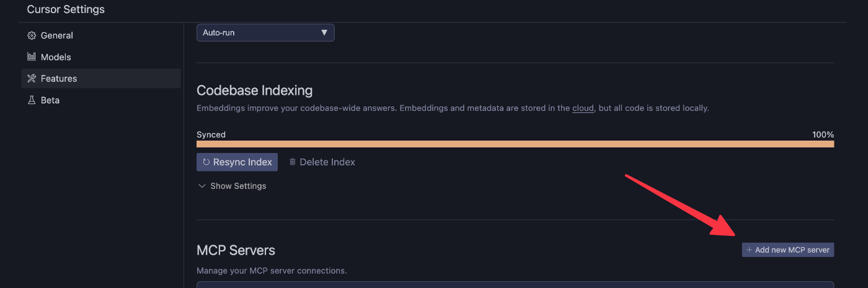Click the plus icon on Add new MCP server

(x=749, y=250)
